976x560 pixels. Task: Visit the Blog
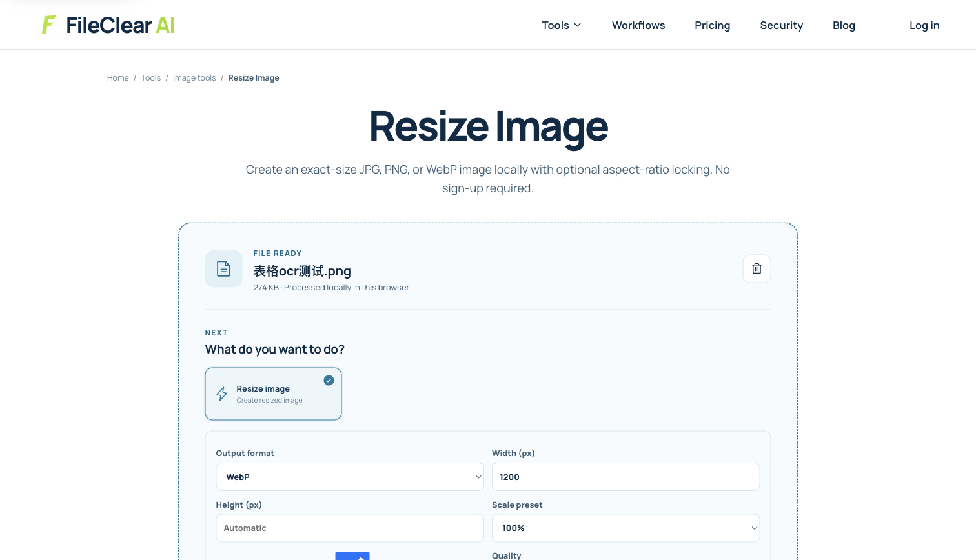click(844, 25)
